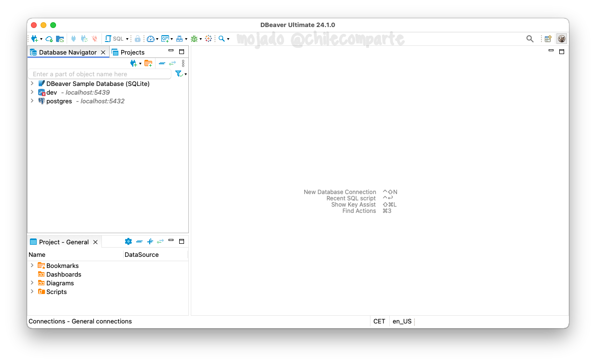Click the New Database Connection plug icon in main toolbar
This screenshot has width=596, height=364.
(34, 39)
